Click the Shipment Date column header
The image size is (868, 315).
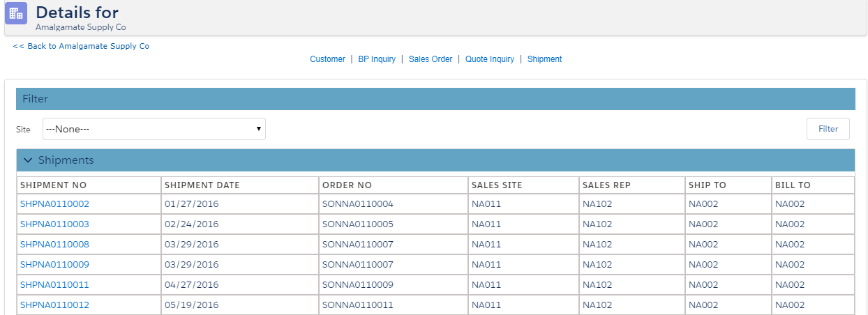point(202,185)
